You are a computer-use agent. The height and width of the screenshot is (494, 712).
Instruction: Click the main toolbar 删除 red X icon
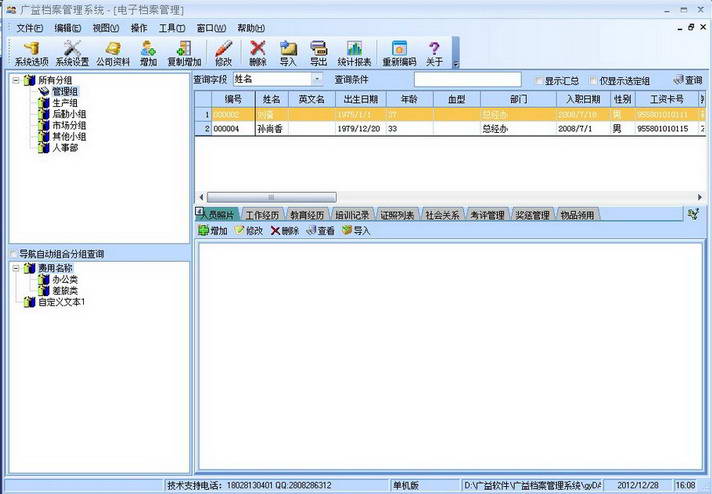click(257, 54)
